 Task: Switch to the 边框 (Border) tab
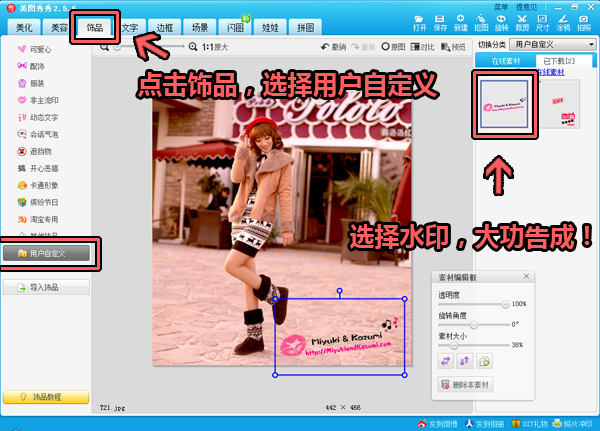pyautogui.click(x=166, y=27)
